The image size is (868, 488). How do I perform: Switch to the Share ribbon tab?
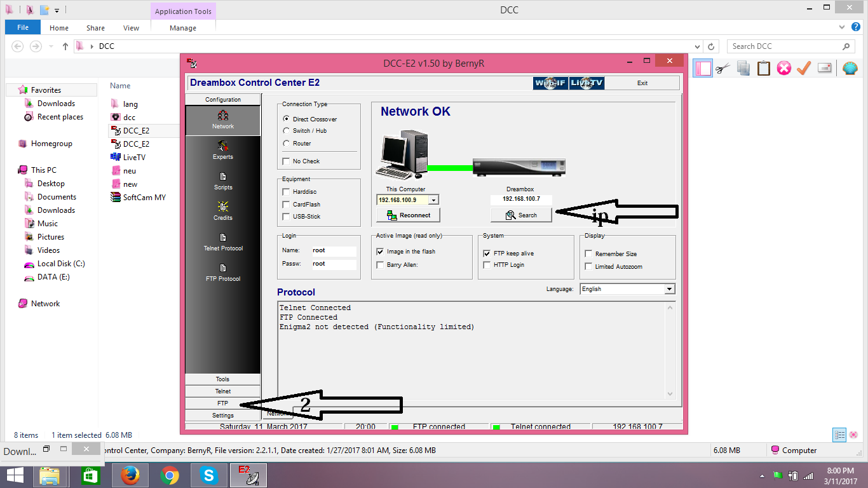coord(96,28)
